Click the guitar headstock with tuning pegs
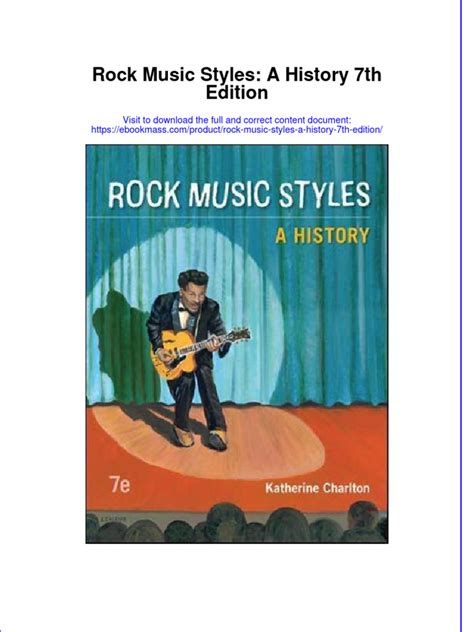The image size is (474, 632). point(238,335)
